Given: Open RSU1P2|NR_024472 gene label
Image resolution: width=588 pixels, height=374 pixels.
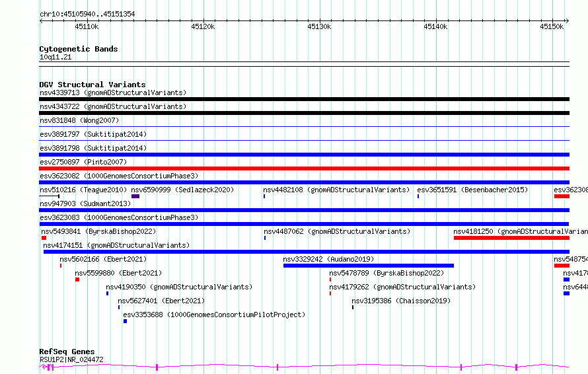Looking at the screenshot, I should click(71, 359).
